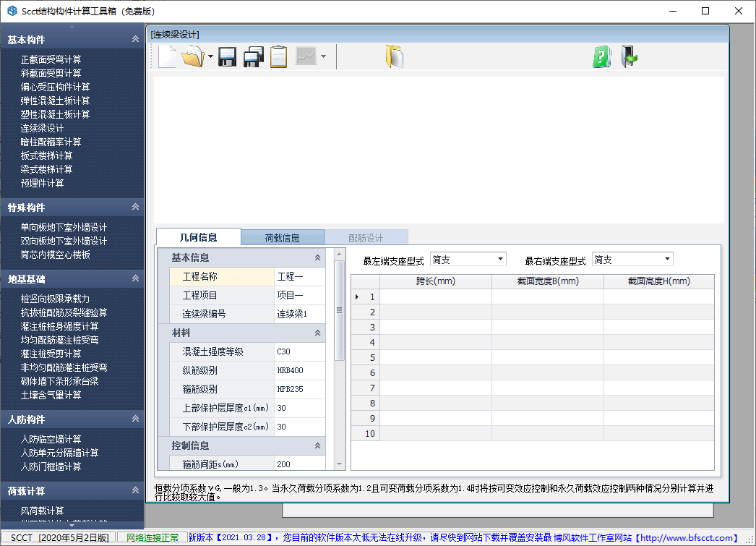The height and width of the screenshot is (546, 756).
Task: Open 连续梁设计 in sidebar
Action: point(42,128)
